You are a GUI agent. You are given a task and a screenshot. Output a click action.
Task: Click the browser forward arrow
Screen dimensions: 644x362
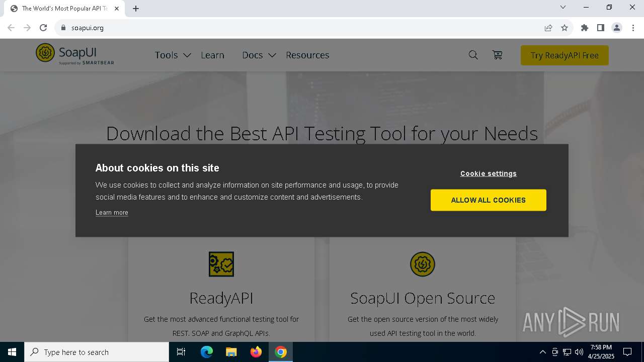click(27, 28)
